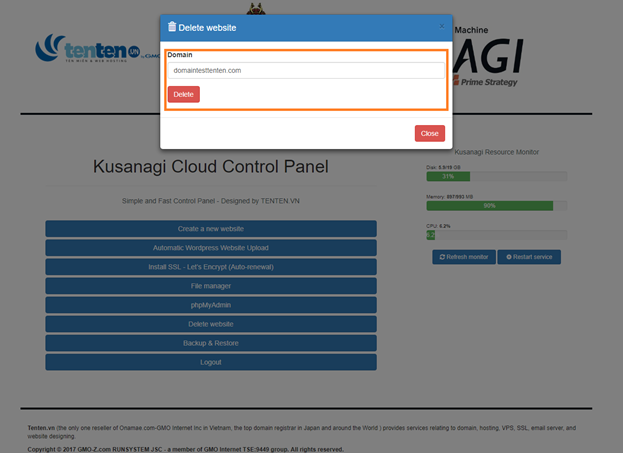
Task: Open File manager
Action: (x=211, y=286)
